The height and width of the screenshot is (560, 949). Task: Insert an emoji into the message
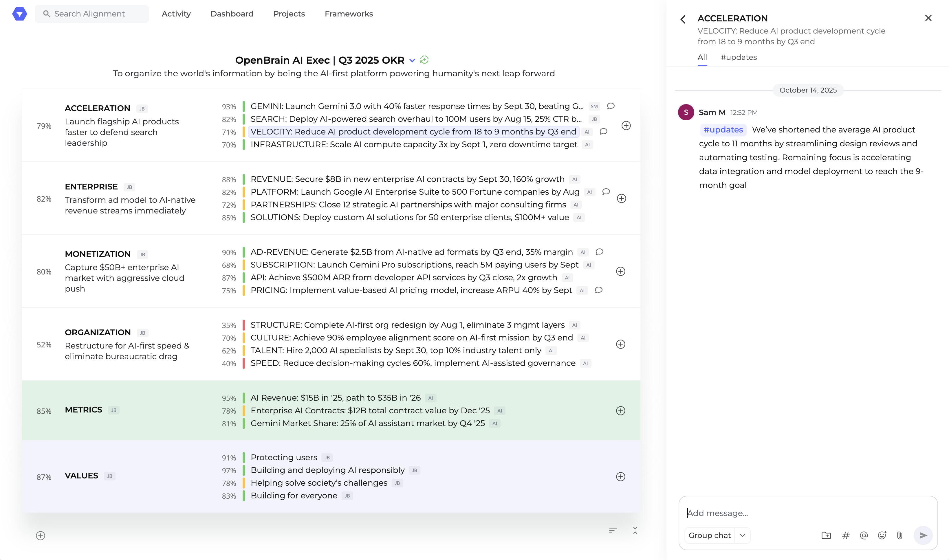882,535
